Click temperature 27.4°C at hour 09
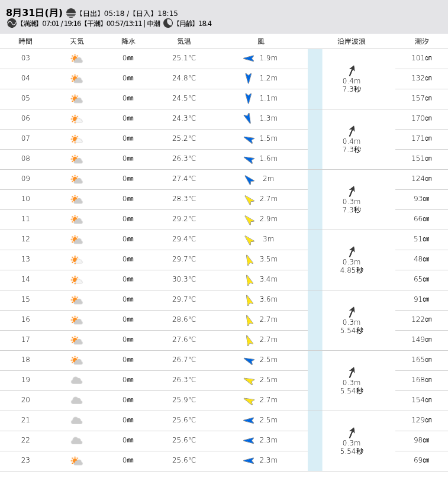The width and height of the screenshot is (448, 478). pyautogui.click(x=184, y=179)
